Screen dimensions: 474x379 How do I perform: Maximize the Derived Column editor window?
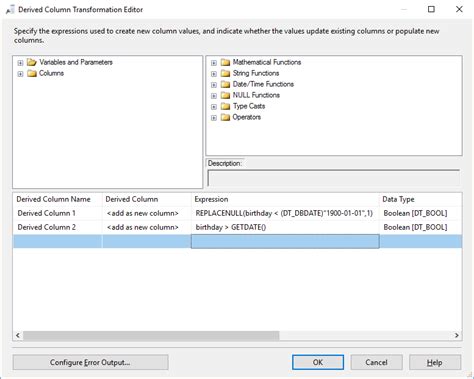point(431,9)
